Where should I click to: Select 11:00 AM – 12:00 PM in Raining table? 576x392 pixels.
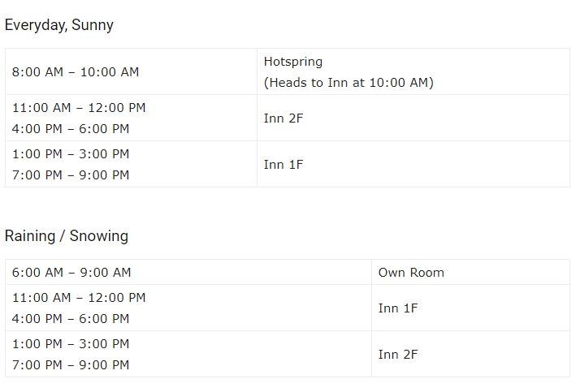[x=79, y=298]
